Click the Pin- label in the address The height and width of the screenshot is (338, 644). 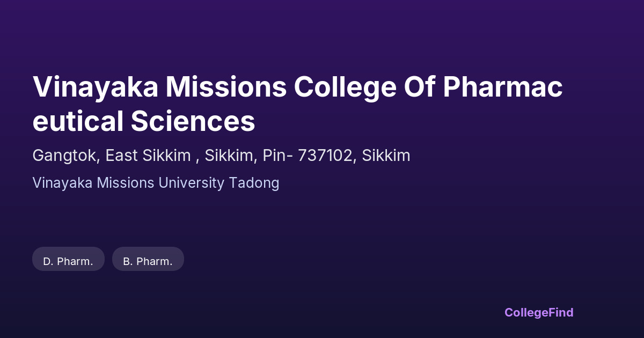coord(277,156)
